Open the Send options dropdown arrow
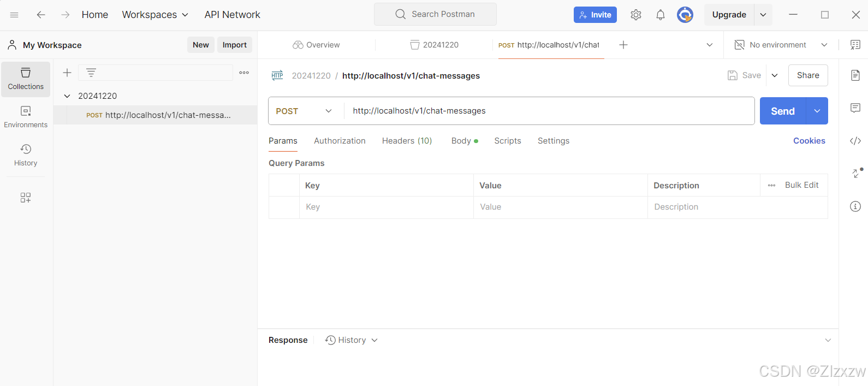The width and height of the screenshot is (868, 386). coord(817,111)
